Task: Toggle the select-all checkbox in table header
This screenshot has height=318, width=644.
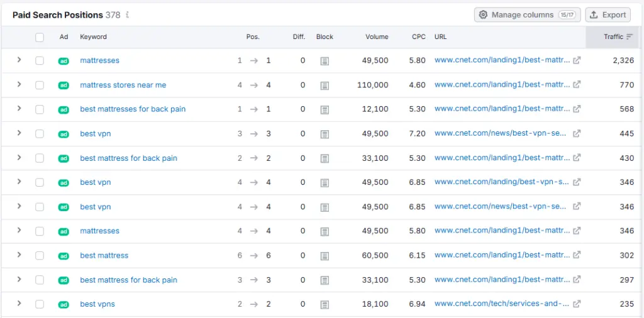Action: tap(40, 37)
